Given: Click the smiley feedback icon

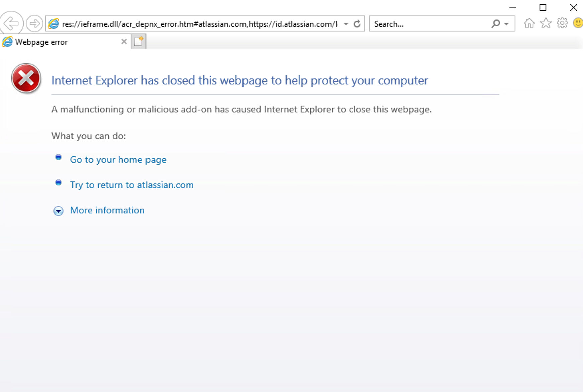Looking at the screenshot, I should click(x=578, y=23).
